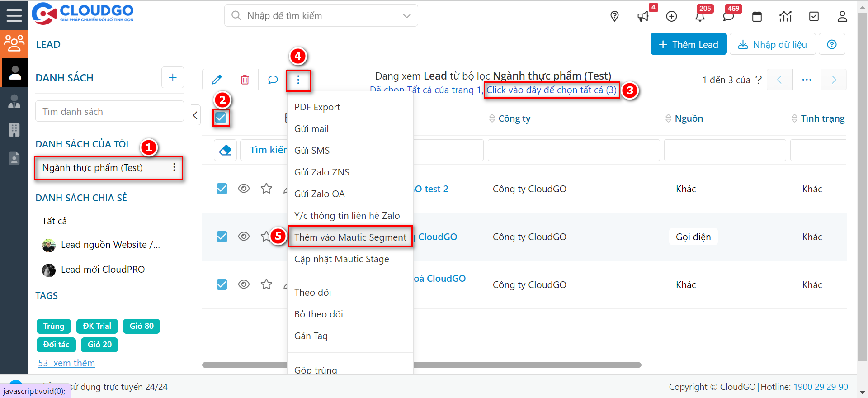Click the eraser clear-filter icon
Viewport: 868px width, 398px height.
[x=225, y=150]
